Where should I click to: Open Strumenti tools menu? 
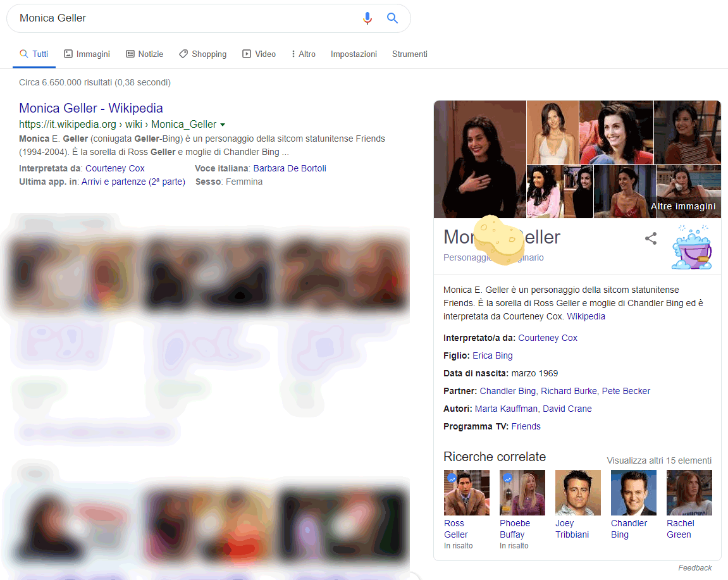[409, 54]
